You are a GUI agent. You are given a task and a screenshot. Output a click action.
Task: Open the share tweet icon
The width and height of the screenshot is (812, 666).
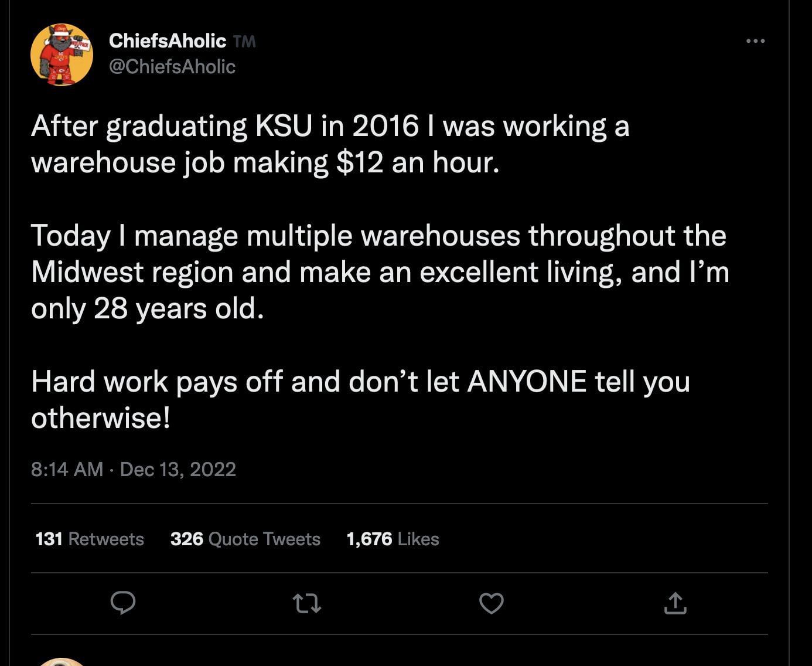[x=675, y=603]
